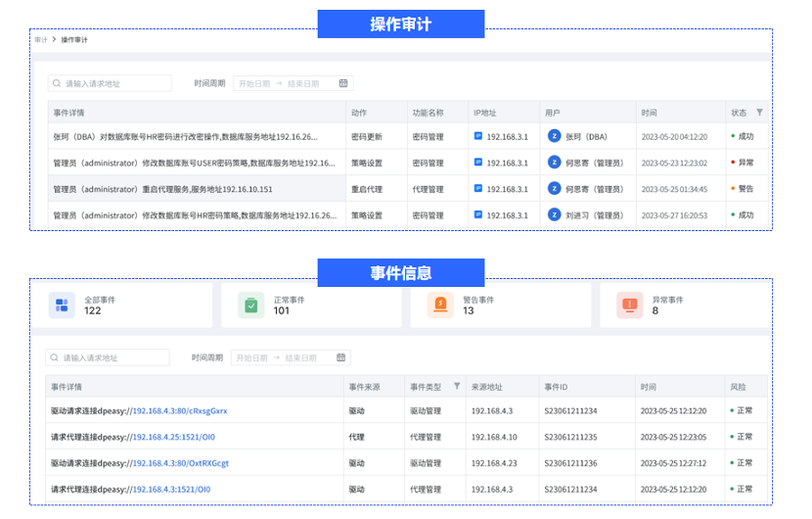Click the 审计 breadcrumb link
This screenshot has width=812, height=519.
coord(41,40)
